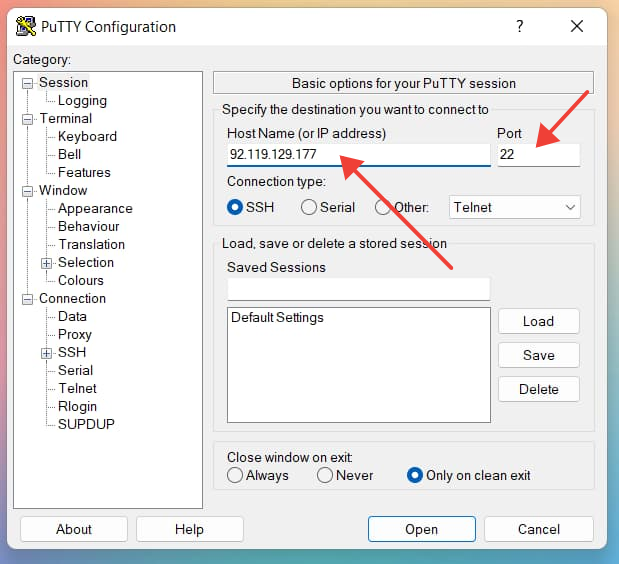Select the Other connection type option
This screenshot has width=619, height=564.
pos(383,208)
